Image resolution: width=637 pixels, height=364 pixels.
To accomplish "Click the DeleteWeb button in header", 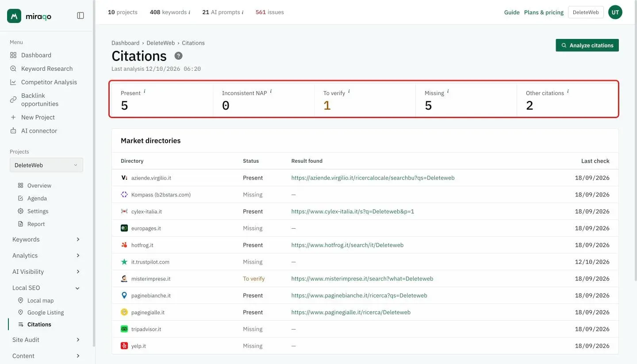I will pos(586,12).
